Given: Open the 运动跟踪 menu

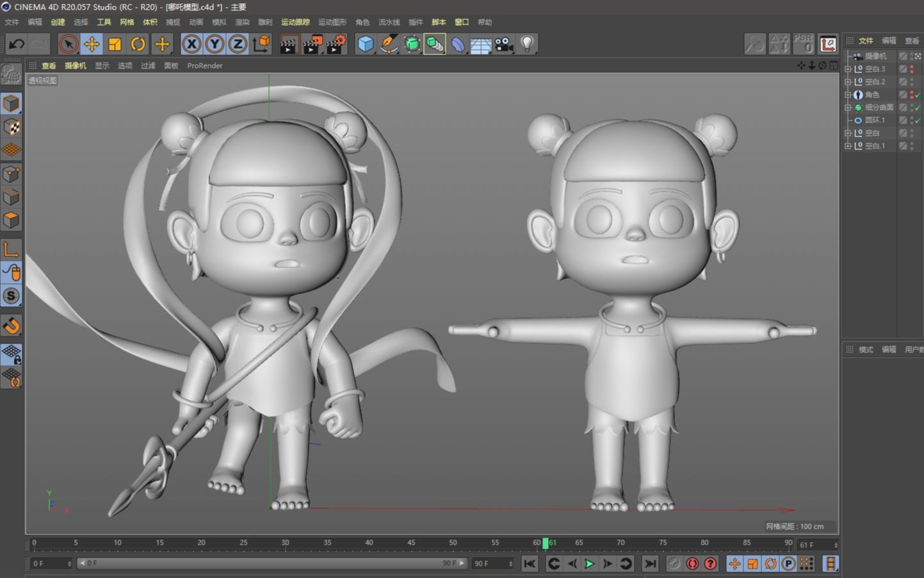Looking at the screenshot, I should [295, 22].
